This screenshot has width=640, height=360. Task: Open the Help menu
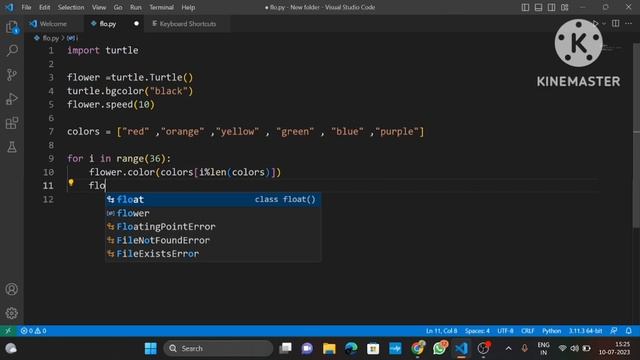[x=188, y=7]
